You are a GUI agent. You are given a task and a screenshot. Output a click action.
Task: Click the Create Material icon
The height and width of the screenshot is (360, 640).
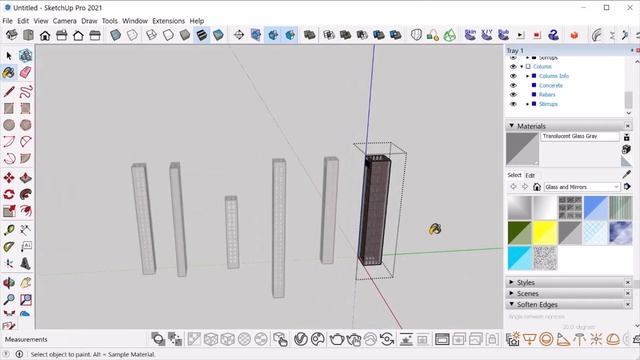pos(627,149)
